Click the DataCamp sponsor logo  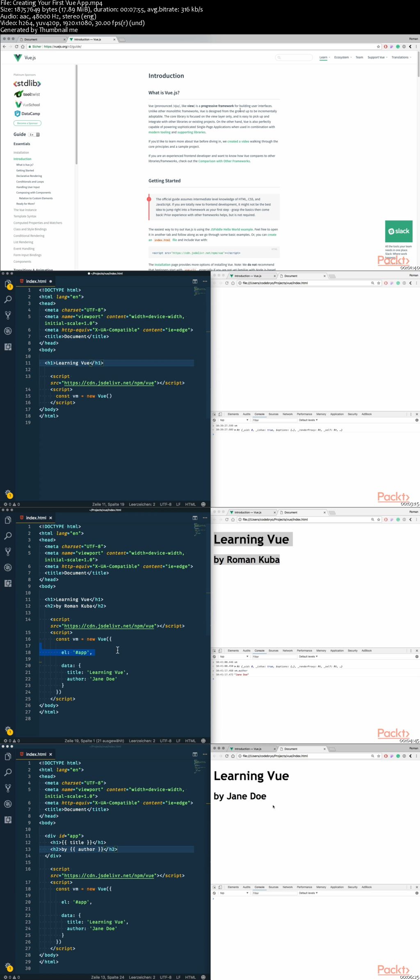(x=27, y=114)
